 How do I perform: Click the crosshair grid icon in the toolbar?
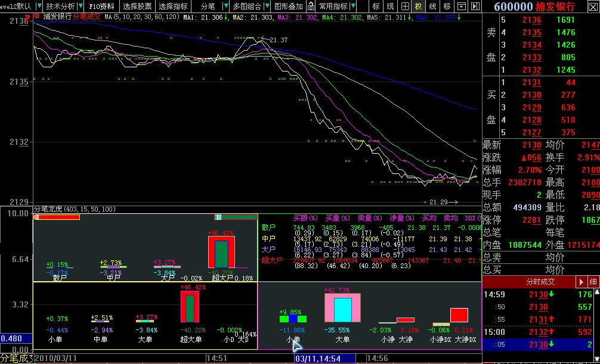click(x=405, y=7)
